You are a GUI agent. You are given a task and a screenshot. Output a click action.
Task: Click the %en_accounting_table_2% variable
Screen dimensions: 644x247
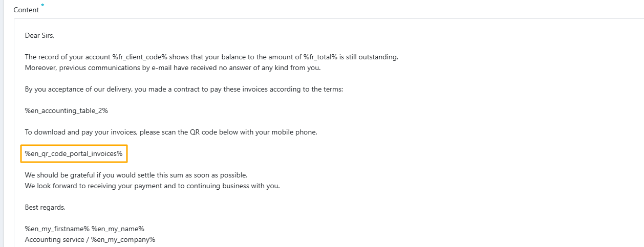point(67,110)
